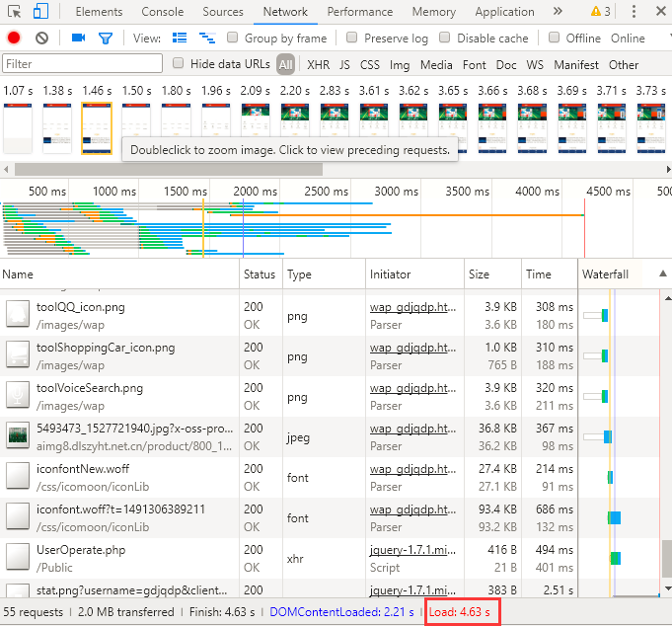This screenshot has height=626, width=672.
Task: Select the All filter type
Action: (x=285, y=64)
